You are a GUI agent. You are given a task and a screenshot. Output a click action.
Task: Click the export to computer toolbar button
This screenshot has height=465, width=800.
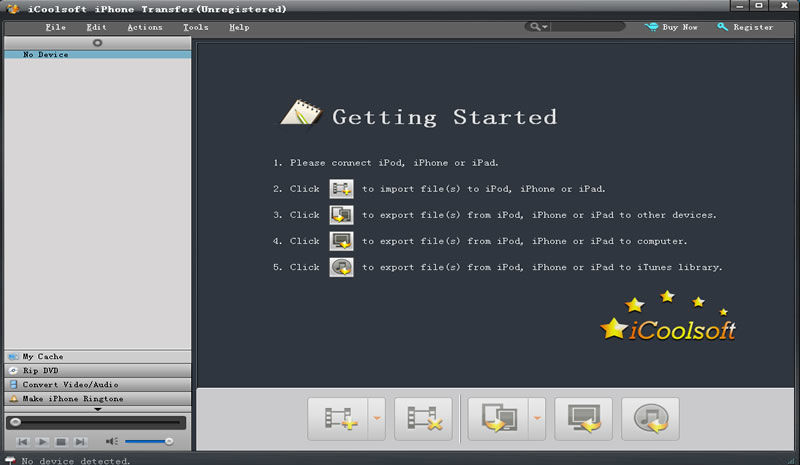(584, 419)
